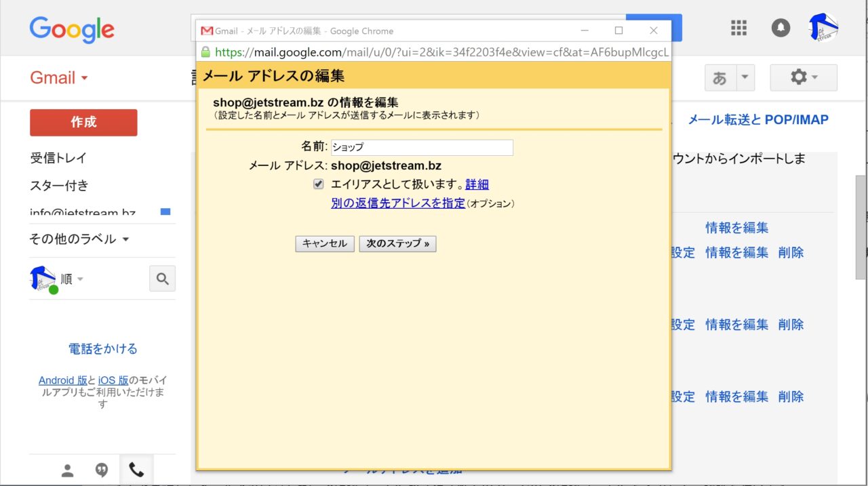Uncheck the treat as alias checkbox
868x486 pixels.
pos(318,184)
